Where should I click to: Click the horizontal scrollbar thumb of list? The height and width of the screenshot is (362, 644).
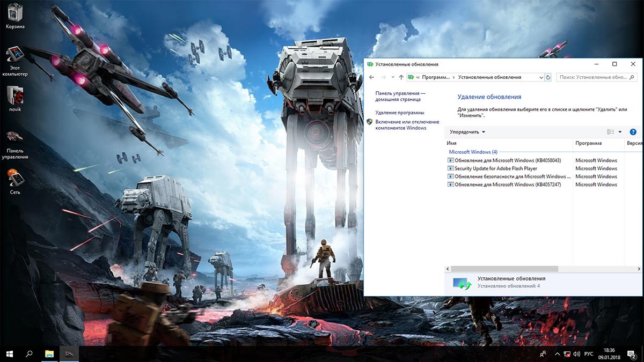504,269
